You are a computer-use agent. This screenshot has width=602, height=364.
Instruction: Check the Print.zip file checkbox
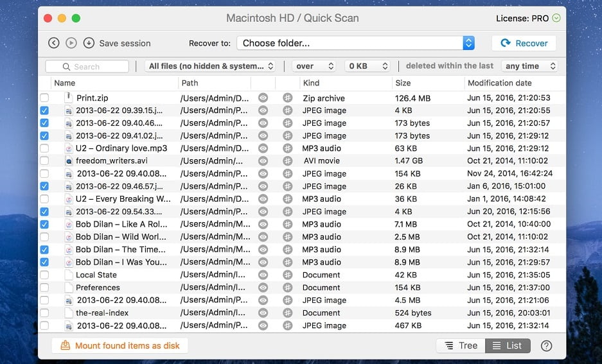44,98
